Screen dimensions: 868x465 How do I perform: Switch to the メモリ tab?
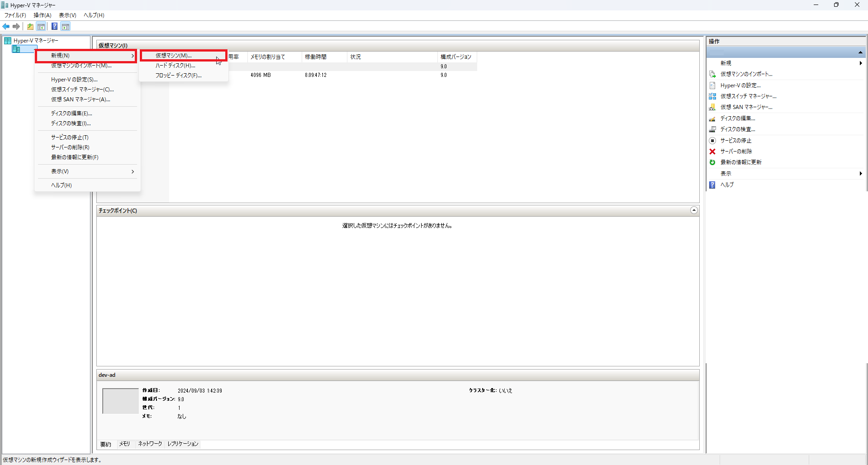click(124, 444)
